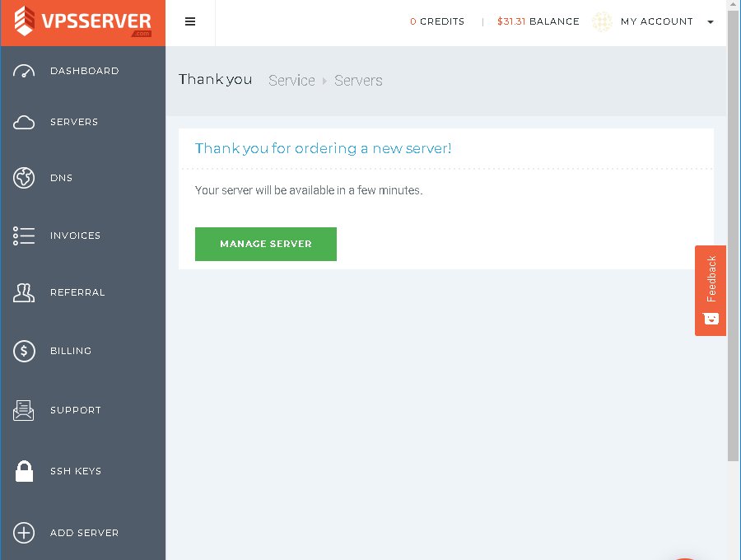Go to the DNS section
The width and height of the screenshot is (741, 560).
[82, 178]
